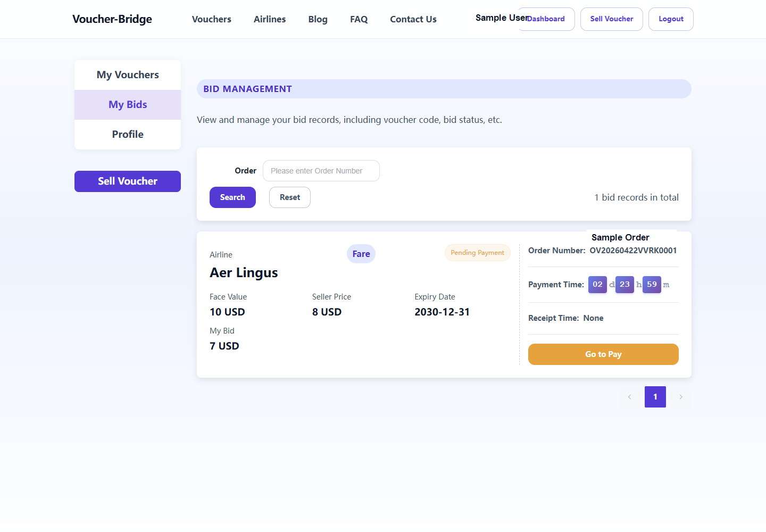This screenshot has height=532, width=766.
Task: Click the Face Value 10 USD
Action: [227, 312]
